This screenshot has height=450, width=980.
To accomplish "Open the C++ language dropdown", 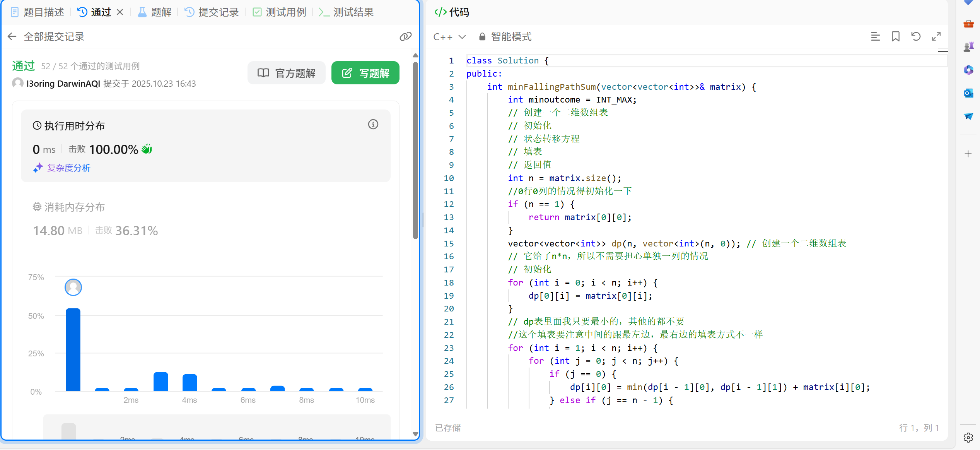I will point(449,36).
